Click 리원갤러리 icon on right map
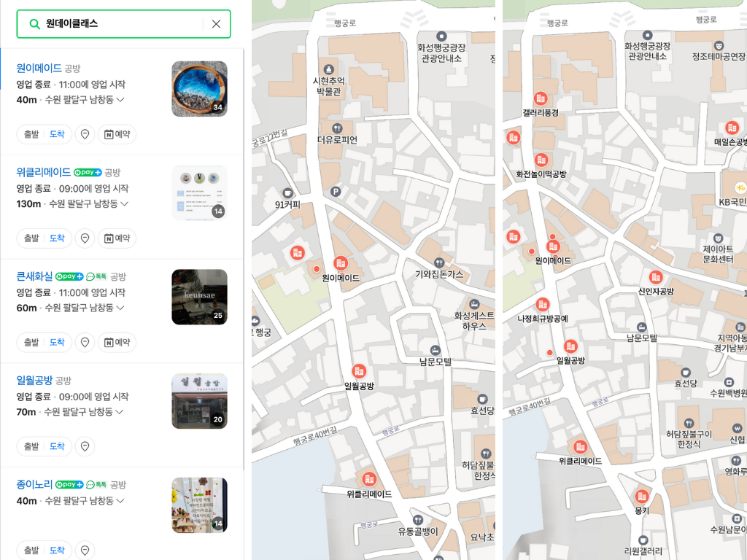 [643, 540]
